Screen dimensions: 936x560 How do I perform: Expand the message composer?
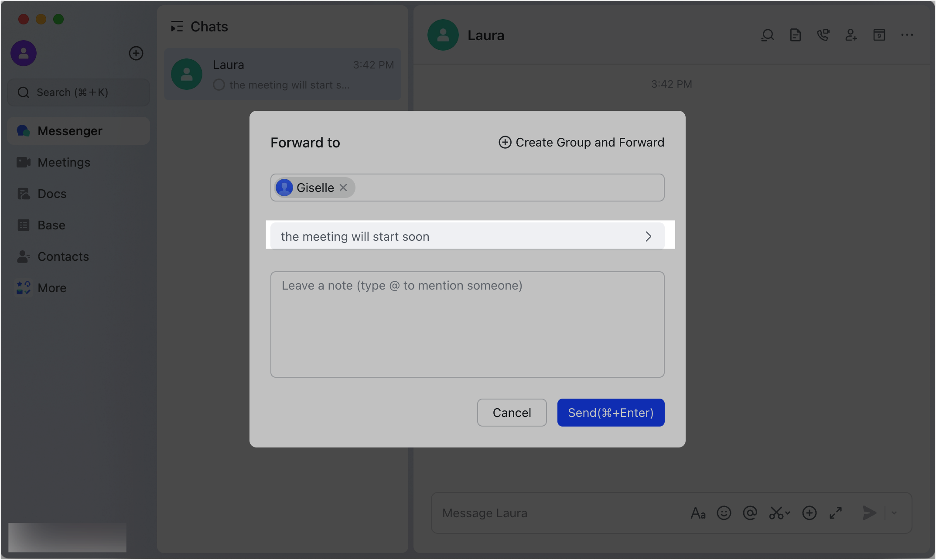click(x=836, y=513)
